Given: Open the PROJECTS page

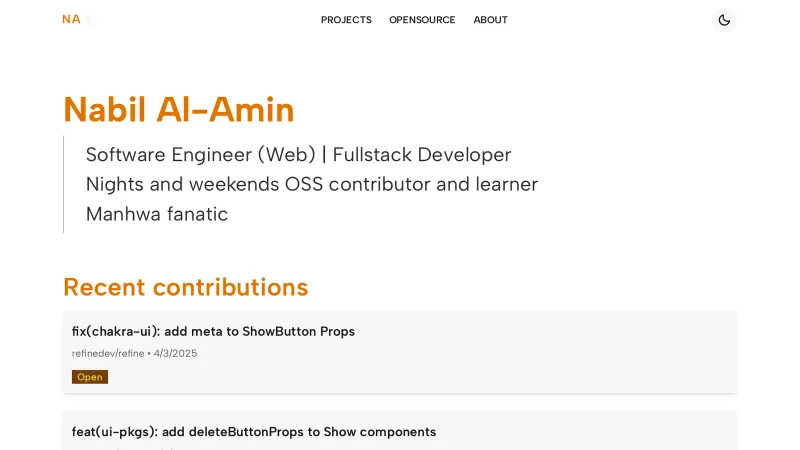Looking at the screenshot, I should 346,20.
